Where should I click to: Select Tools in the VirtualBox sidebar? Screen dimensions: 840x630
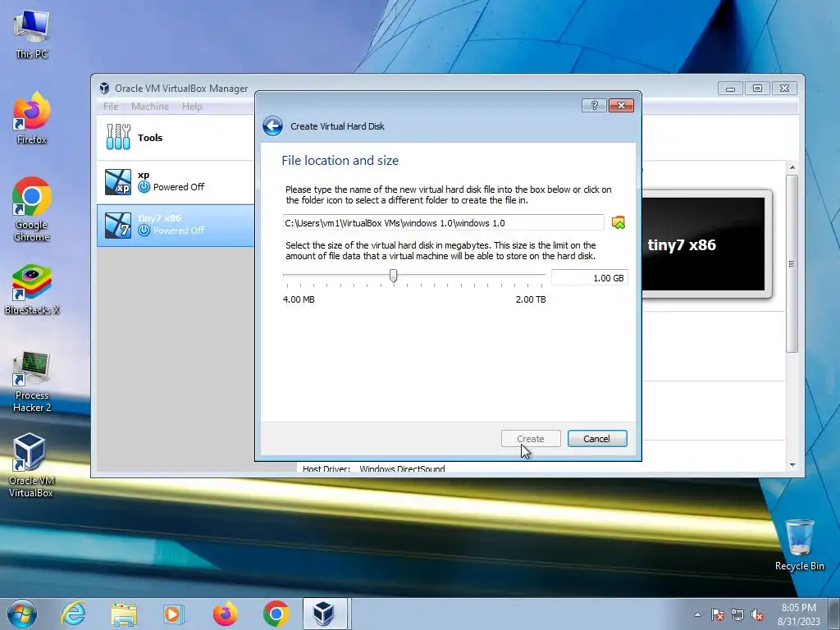pyautogui.click(x=176, y=138)
